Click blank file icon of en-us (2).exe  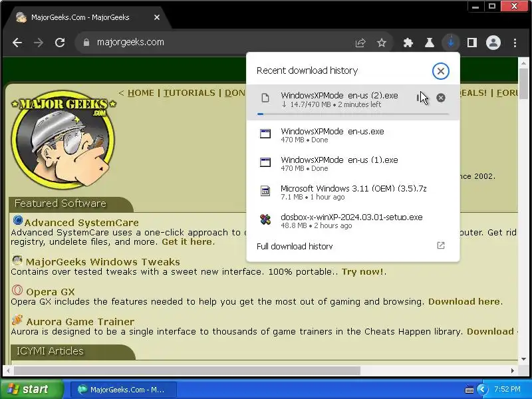265,98
